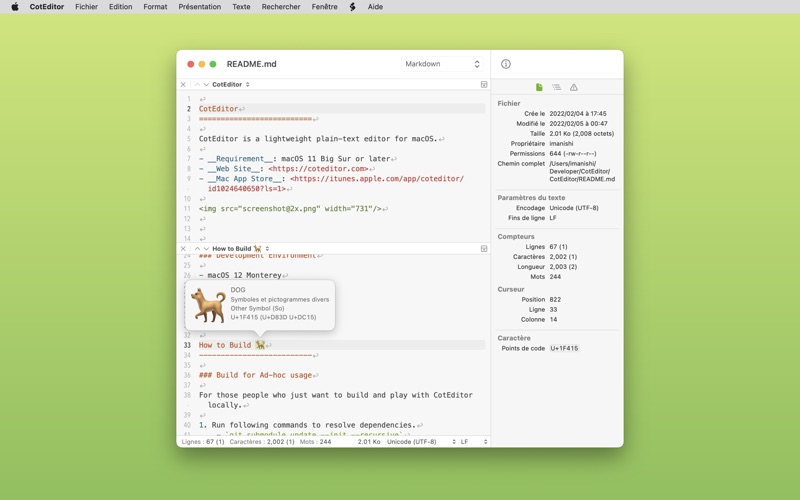Click 'U+1F415 (U+D83D U+DC15)' in the popover
800x500 pixels.
point(273,317)
